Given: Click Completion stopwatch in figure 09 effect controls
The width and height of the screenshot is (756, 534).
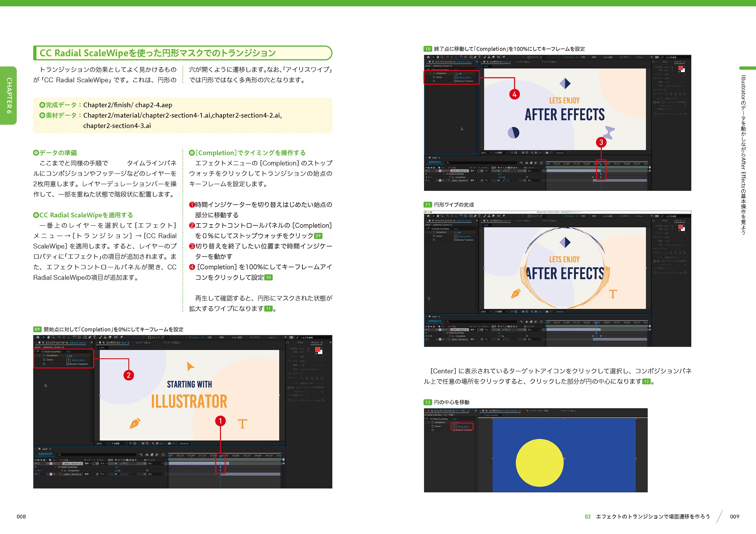Looking at the screenshot, I should point(44,356).
